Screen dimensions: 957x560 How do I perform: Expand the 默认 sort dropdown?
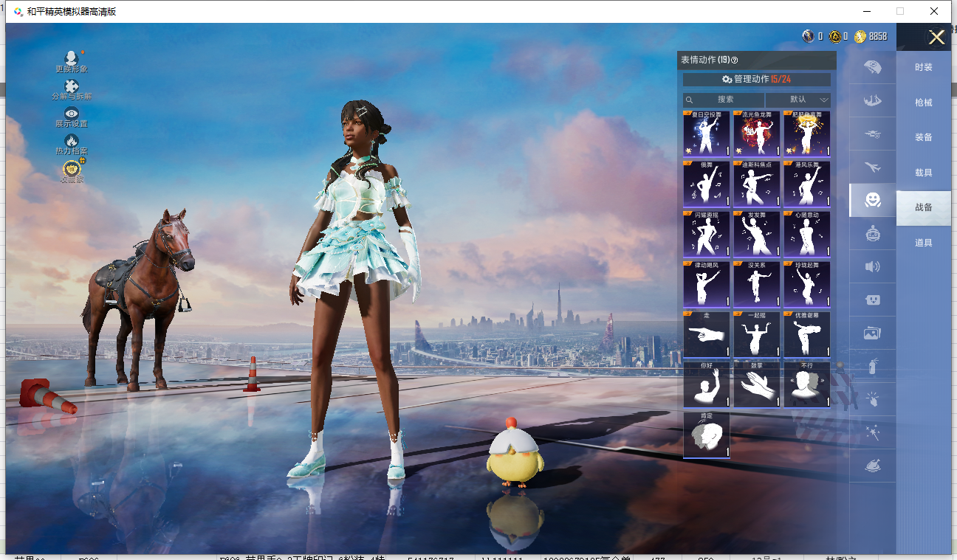tap(798, 100)
